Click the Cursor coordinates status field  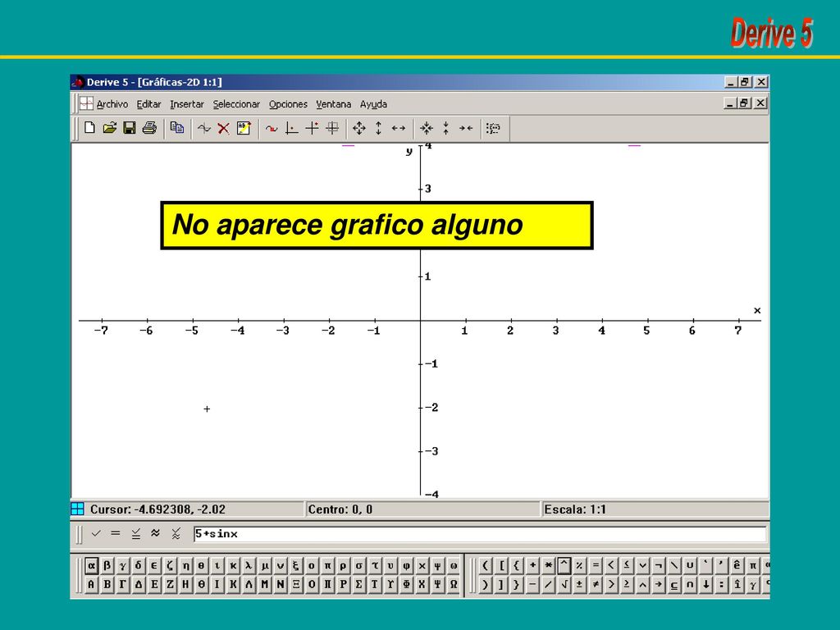tap(195, 509)
